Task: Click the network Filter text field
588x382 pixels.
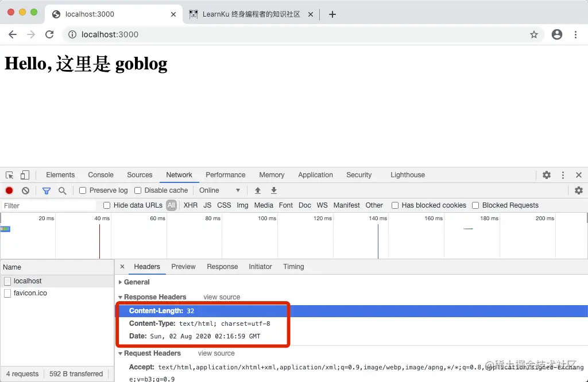Action: point(49,205)
